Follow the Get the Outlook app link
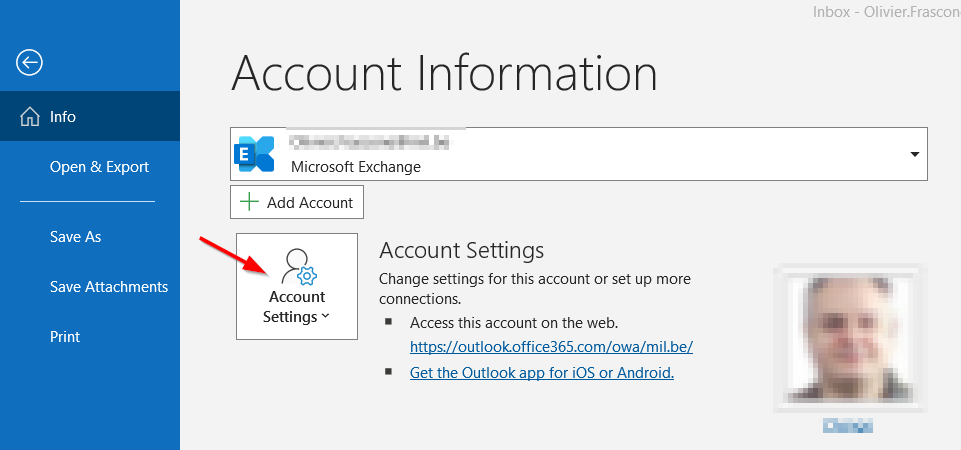Viewport: 961px width, 450px height. tap(542, 373)
